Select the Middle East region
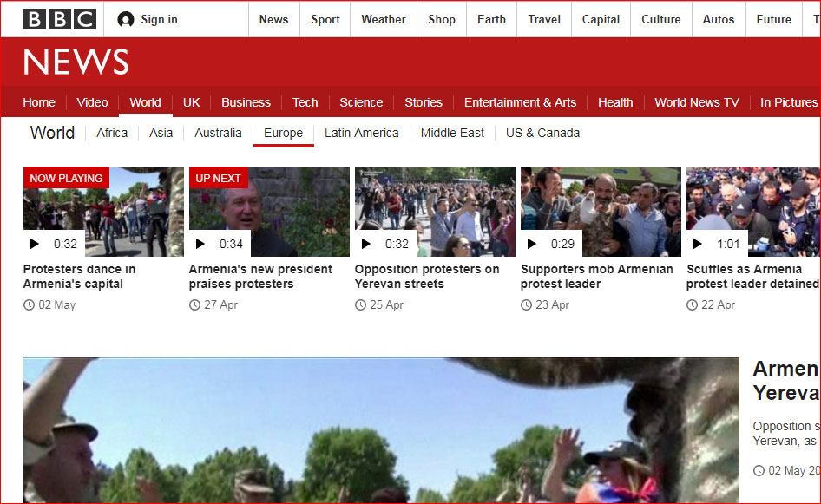821x504 pixels. (452, 133)
